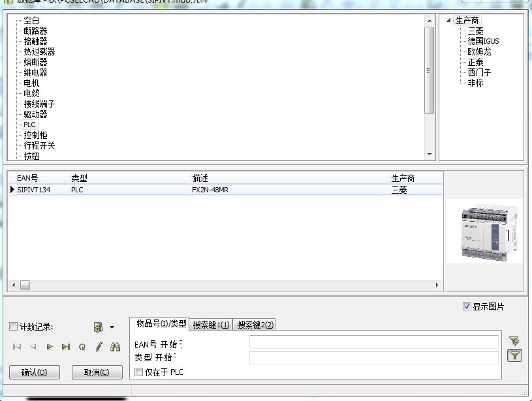Click the clear filter icon with lightning
The image size is (532, 401).
(x=514, y=340)
